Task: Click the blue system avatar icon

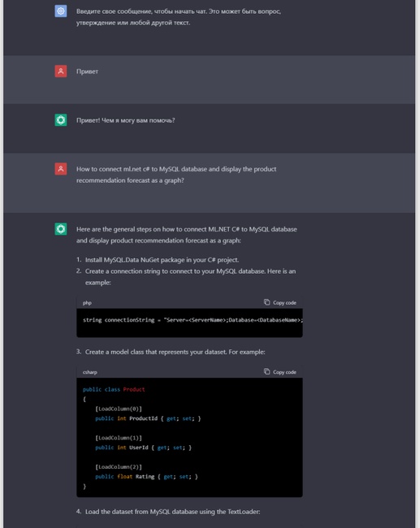Action: 61,11
